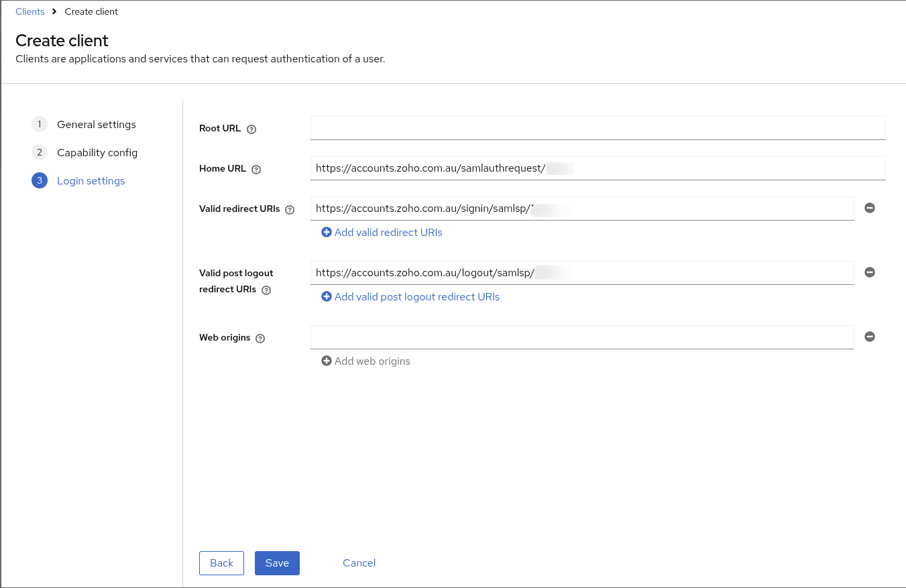Focus the Root URL input field
The width and height of the screenshot is (906, 588).
pyautogui.click(x=598, y=128)
